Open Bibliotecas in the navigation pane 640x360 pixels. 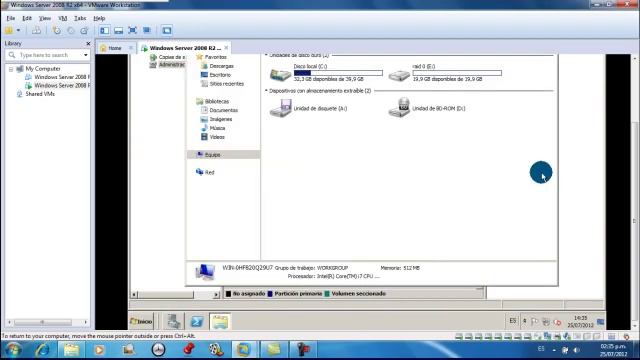click(x=217, y=102)
